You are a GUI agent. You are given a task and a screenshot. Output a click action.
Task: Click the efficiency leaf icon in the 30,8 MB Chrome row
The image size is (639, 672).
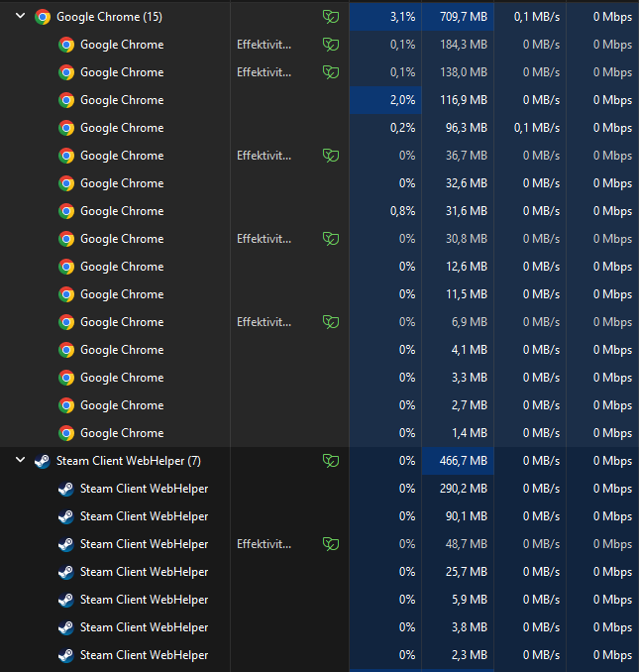[331, 239]
